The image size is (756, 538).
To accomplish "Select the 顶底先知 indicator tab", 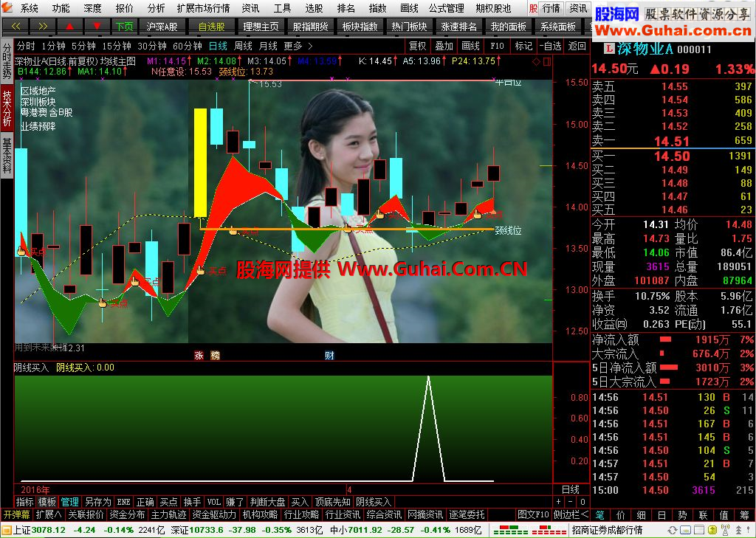I will click(332, 503).
